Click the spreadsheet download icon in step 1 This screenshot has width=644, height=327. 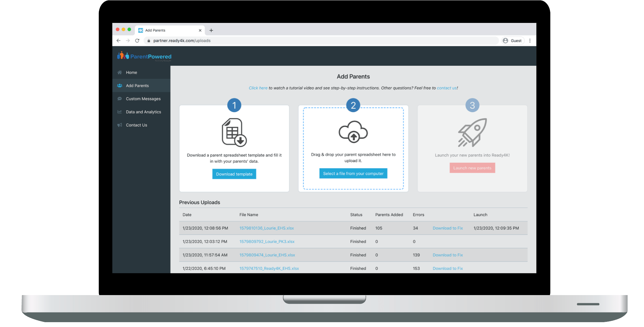tap(234, 133)
